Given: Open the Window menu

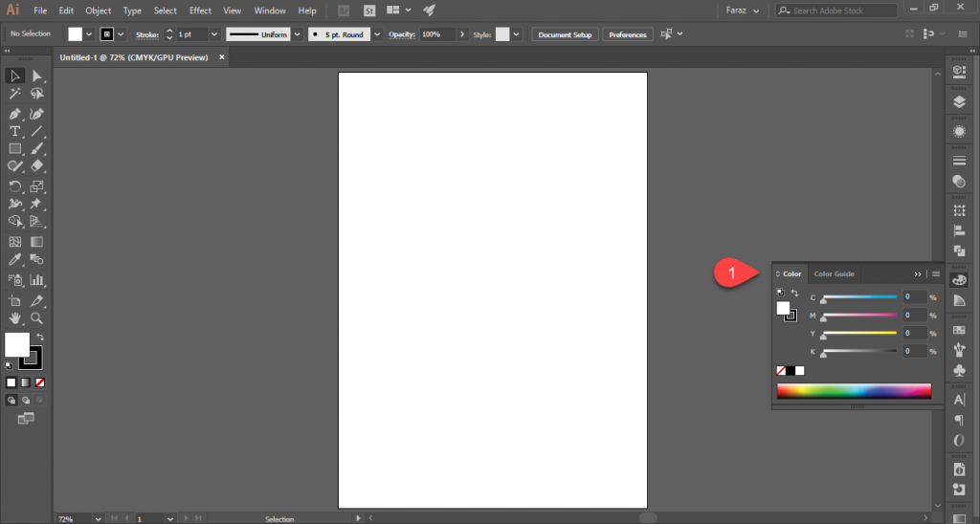Looking at the screenshot, I should (x=269, y=11).
